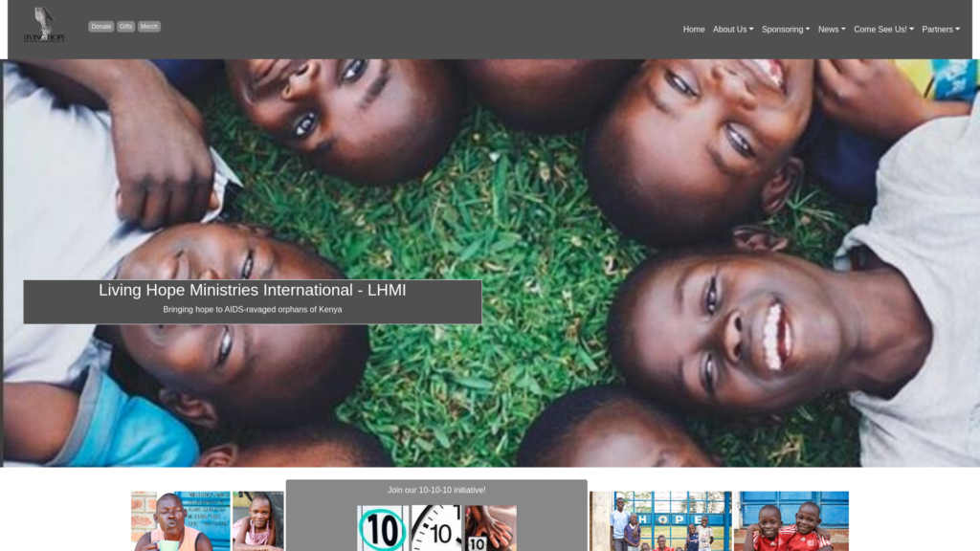This screenshot has height=551, width=980.
Task: Expand the News dropdown
Action: click(x=832, y=30)
